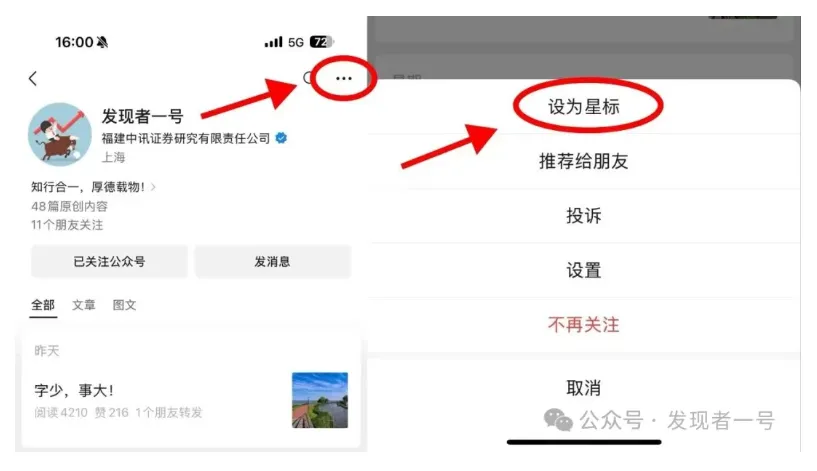This screenshot has width=817, height=471.
Task: Tap the search magnifier icon
Action: click(x=307, y=78)
